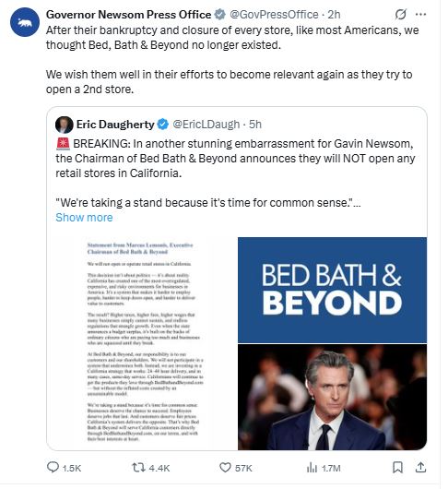Click the Eric Daugherty display name
Screen dimensions: 448x489
(115, 125)
